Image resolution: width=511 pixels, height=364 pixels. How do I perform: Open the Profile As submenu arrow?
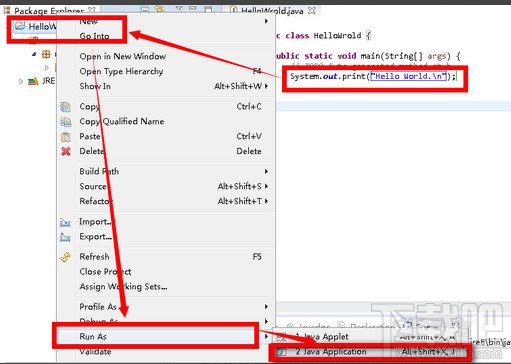pyautogui.click(x=266, y=307)
